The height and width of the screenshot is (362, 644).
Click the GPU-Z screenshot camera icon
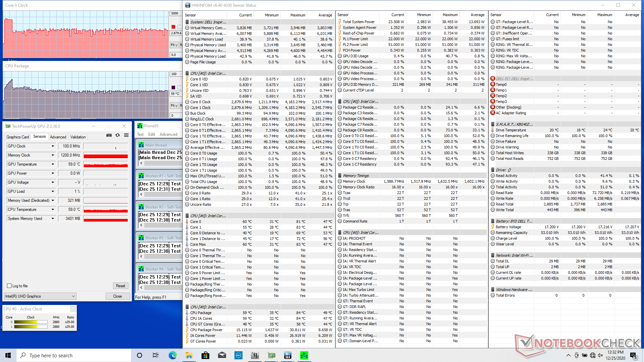point(109,135)
